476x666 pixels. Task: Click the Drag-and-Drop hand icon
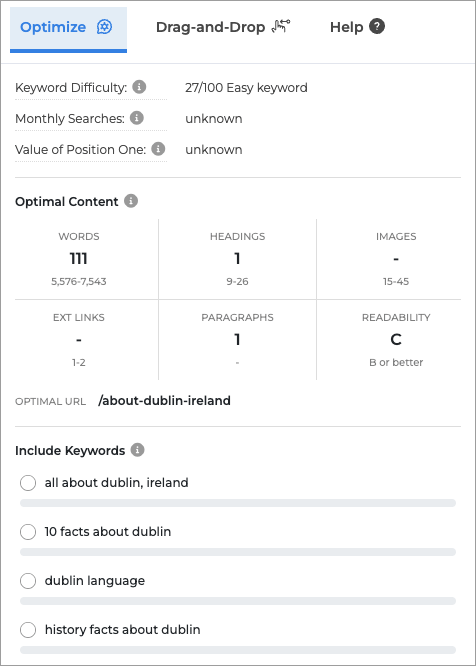click(x=281, y=26)
